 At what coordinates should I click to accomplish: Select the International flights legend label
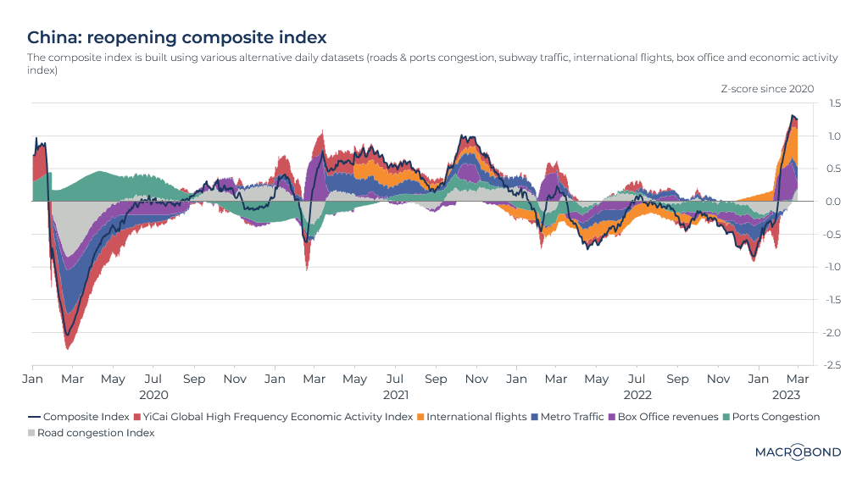[476, 417]
